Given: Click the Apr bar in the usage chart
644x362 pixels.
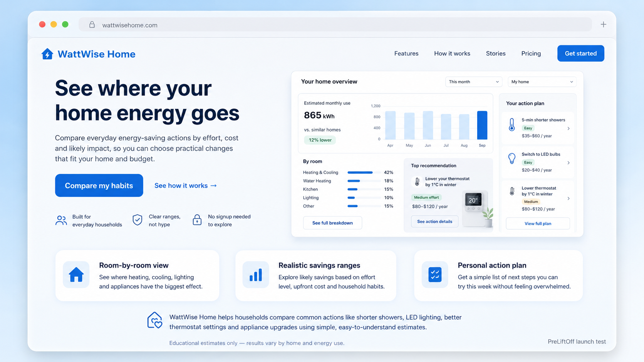Looking at the screenshot, I should pos(391,125).
